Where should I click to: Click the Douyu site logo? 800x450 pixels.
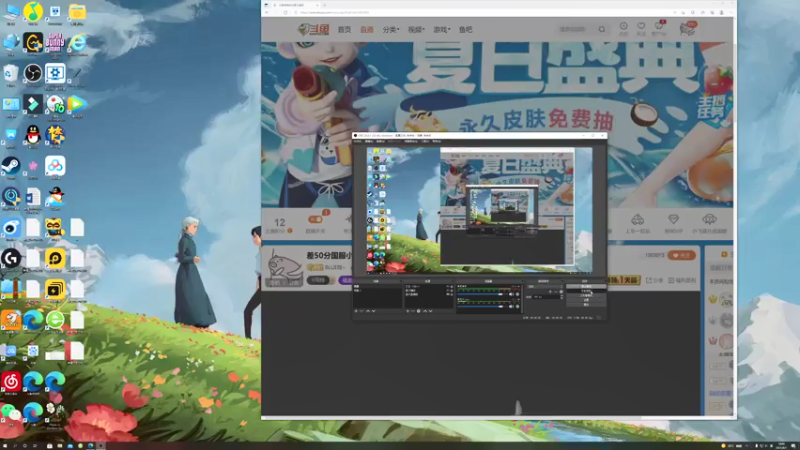314,30
